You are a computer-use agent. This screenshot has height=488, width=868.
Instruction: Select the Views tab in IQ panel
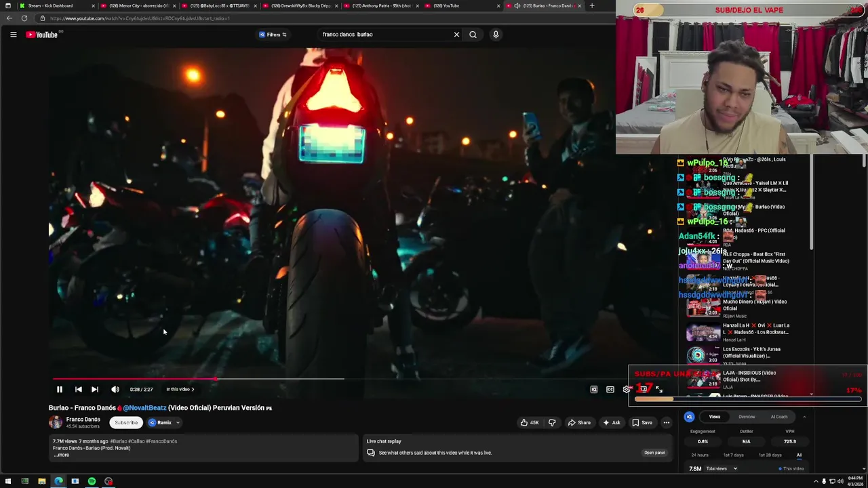[715, 417]
